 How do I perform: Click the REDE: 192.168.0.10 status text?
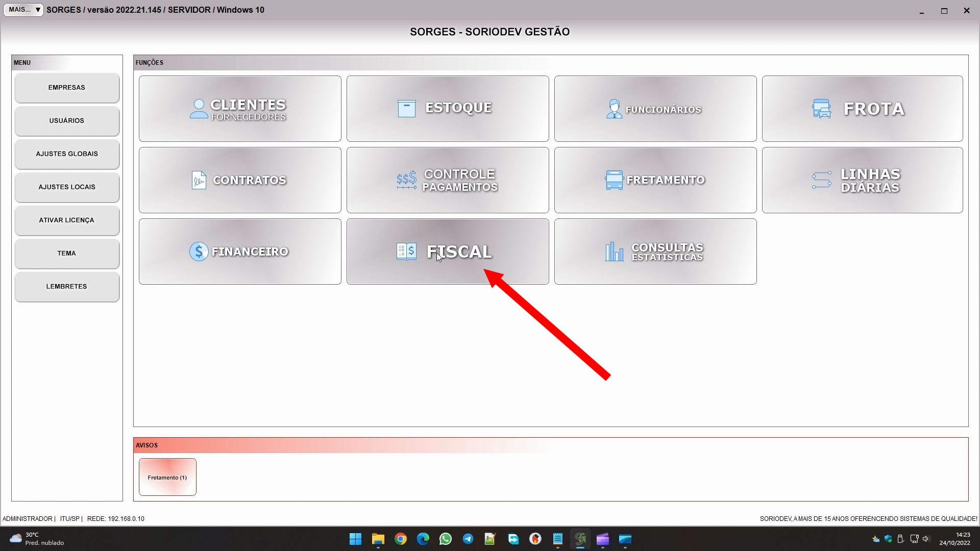116,519
